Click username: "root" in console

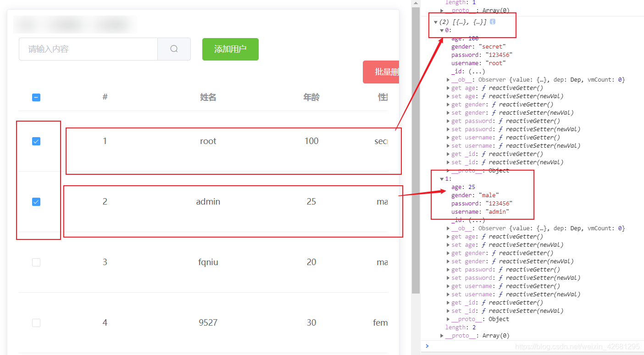(478, 63)
